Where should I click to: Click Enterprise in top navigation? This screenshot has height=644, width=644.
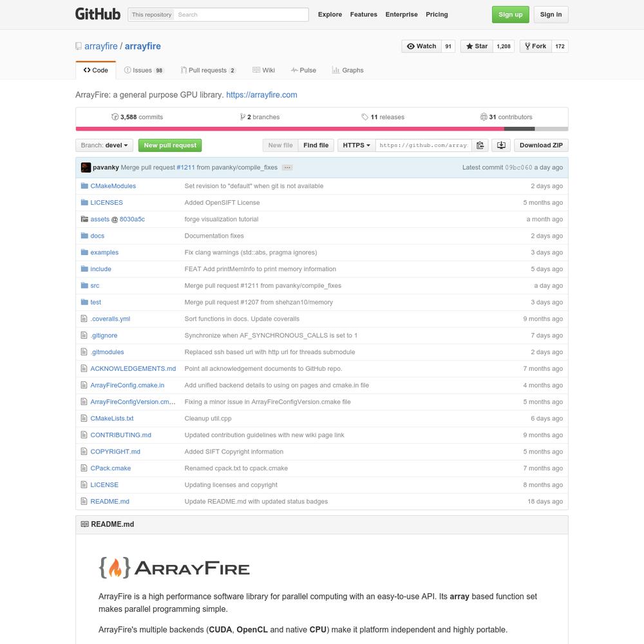tap(401, 14)
